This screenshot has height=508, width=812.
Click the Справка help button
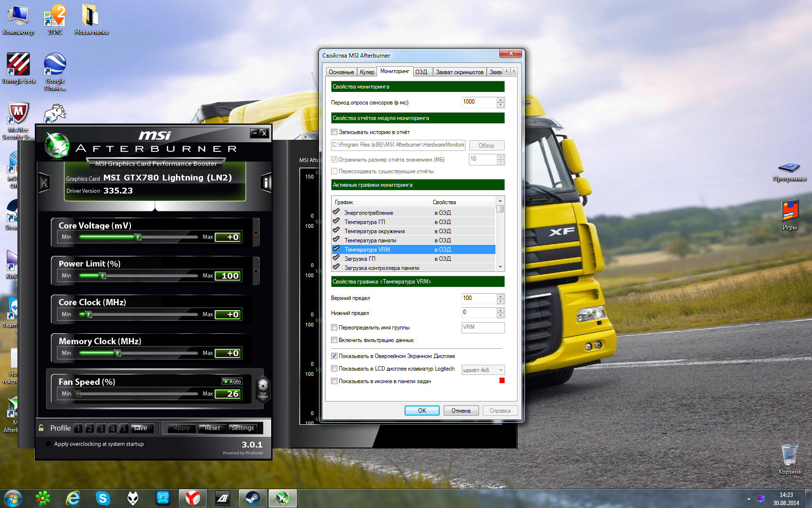click(500, 411)
